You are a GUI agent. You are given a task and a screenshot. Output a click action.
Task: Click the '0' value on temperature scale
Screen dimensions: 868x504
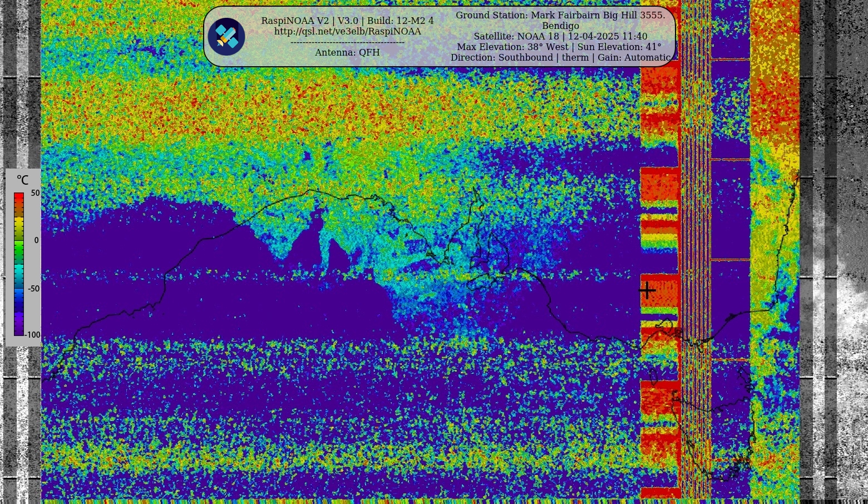coord(37,240)
